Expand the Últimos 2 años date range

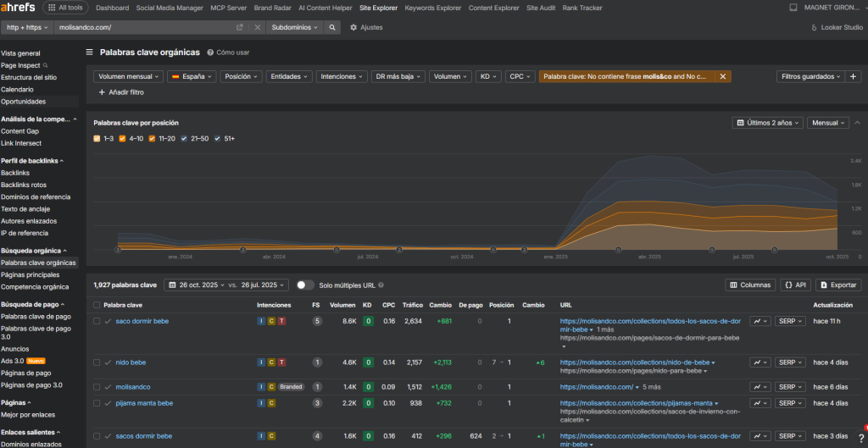(x=769, y=123)
